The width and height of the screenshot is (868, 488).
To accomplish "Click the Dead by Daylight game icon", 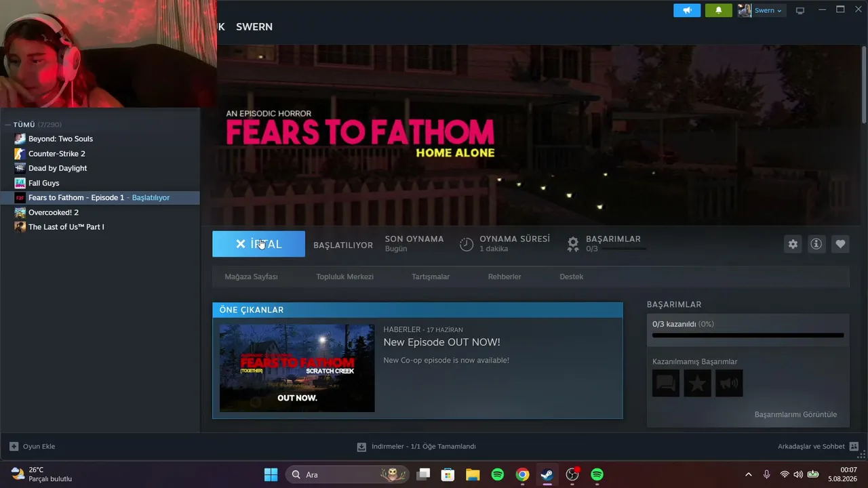I will click(x=20, y=168).
